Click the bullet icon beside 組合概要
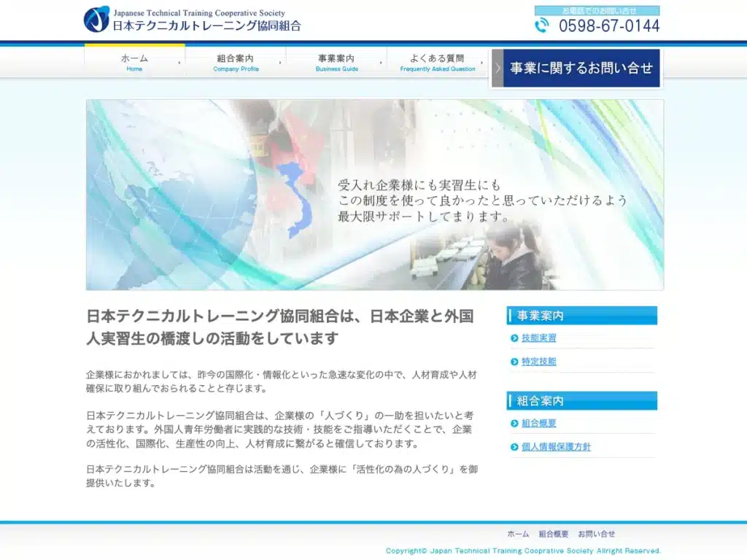 point(514,424)
